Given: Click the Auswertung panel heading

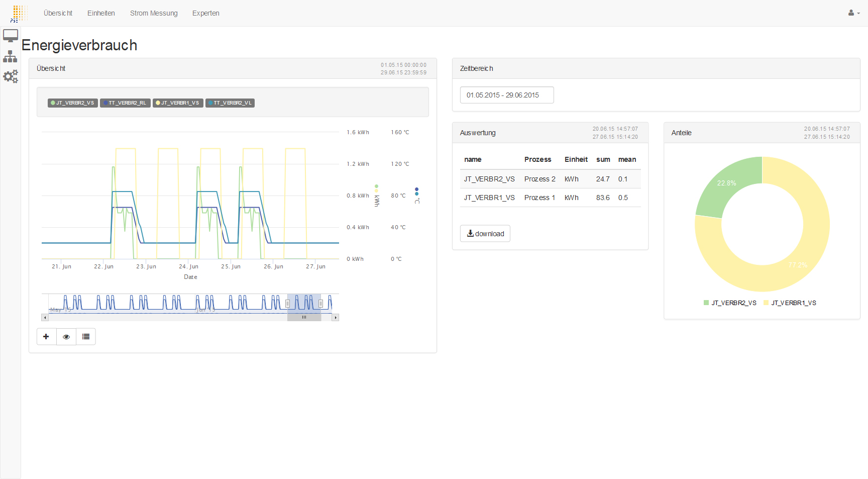Looking at the screenshot, I should tap(478, 133).
